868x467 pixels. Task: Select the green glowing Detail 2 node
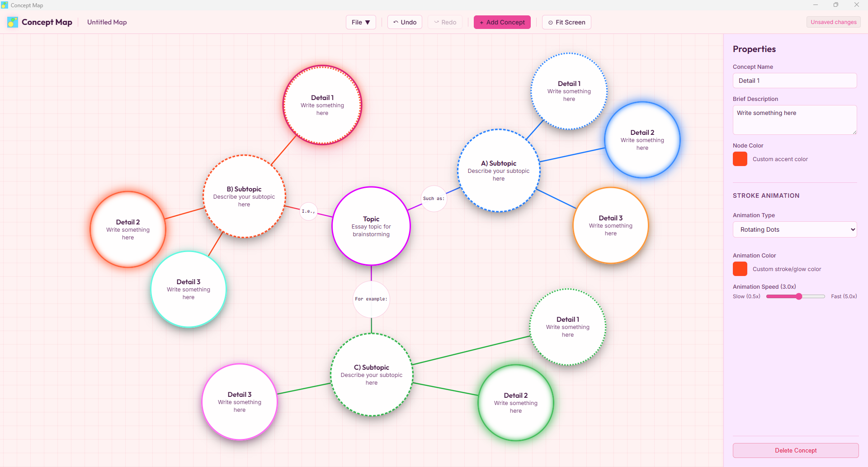pyautogui.click(x=516, y=403)
